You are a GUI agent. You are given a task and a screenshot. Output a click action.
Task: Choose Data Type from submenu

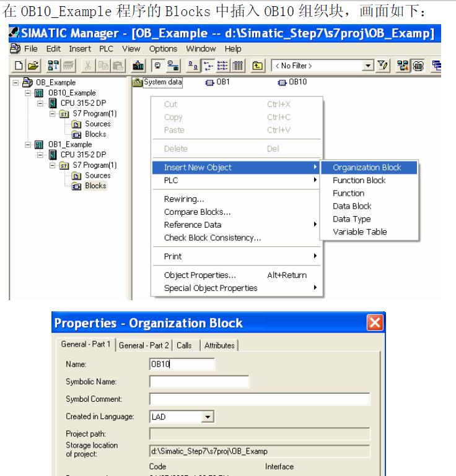(x=369, y=219)
